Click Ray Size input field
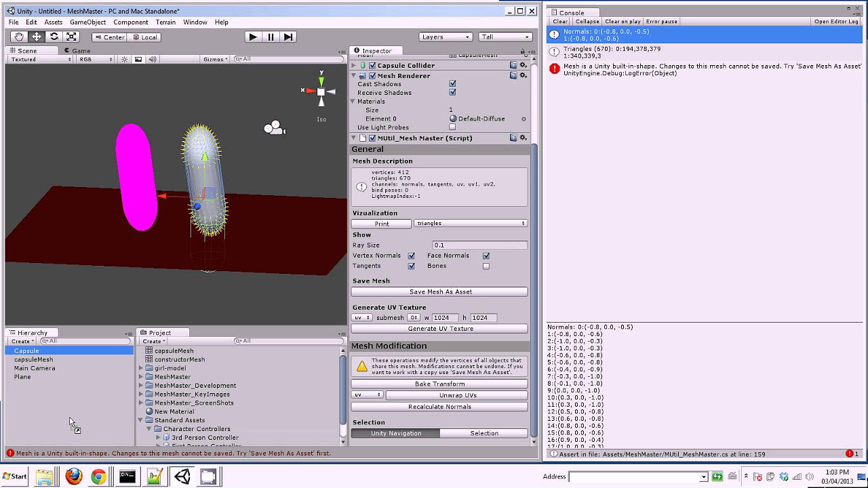 [x=480, y=245]
